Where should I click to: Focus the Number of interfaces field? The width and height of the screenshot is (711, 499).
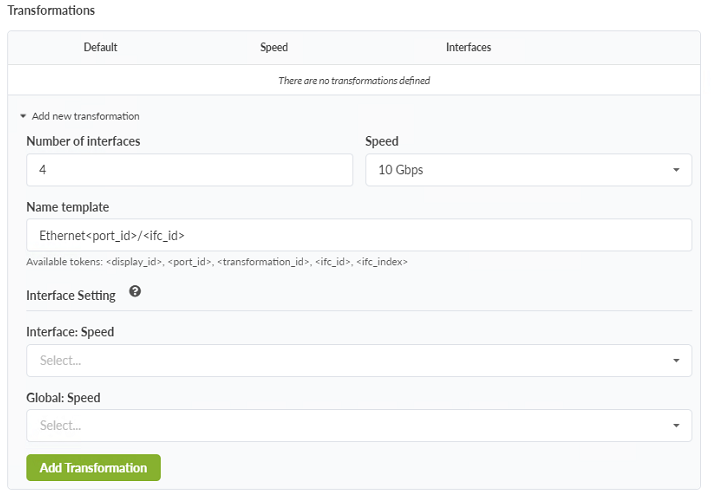click(x=189, y=170)
